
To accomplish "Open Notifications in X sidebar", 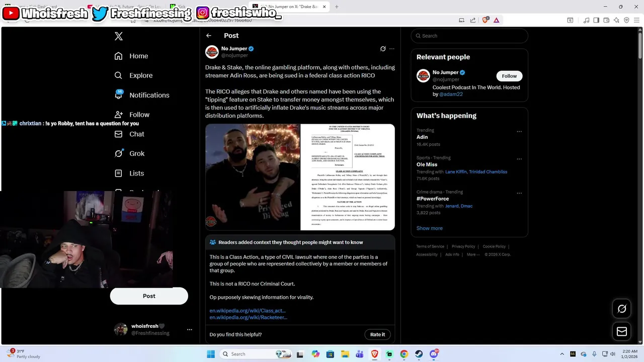I will point(142,95).
